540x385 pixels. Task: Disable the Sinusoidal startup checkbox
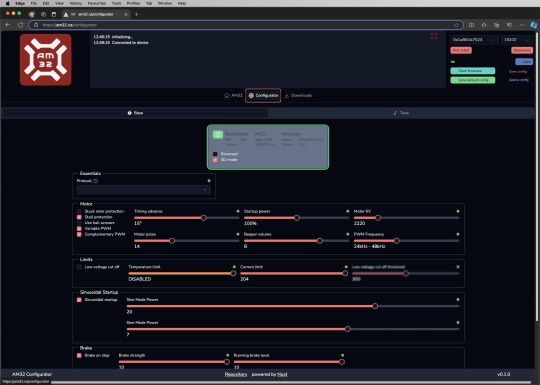(79, 300)
